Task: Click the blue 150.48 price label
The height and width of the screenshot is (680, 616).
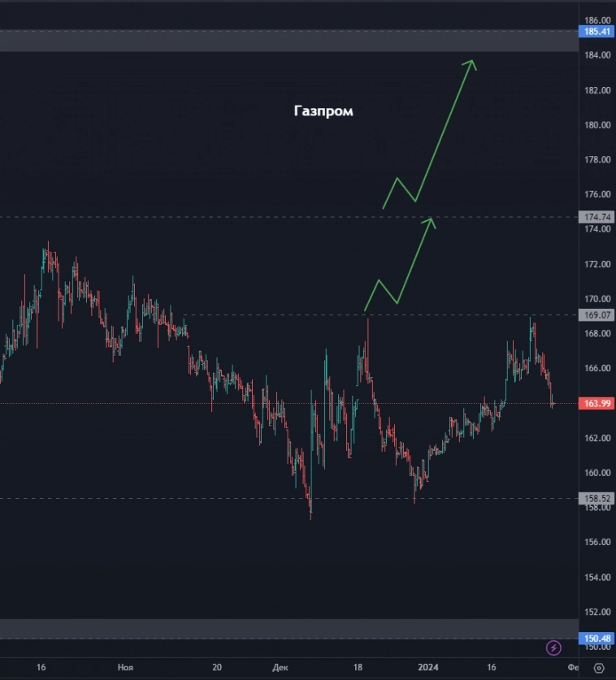Action: point(597,639)
